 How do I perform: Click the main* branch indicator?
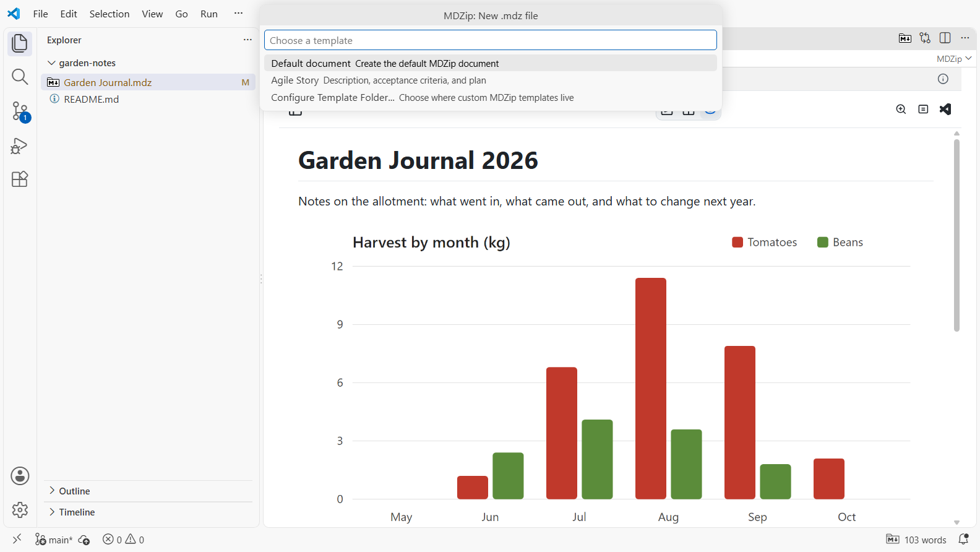pos(54,540)
